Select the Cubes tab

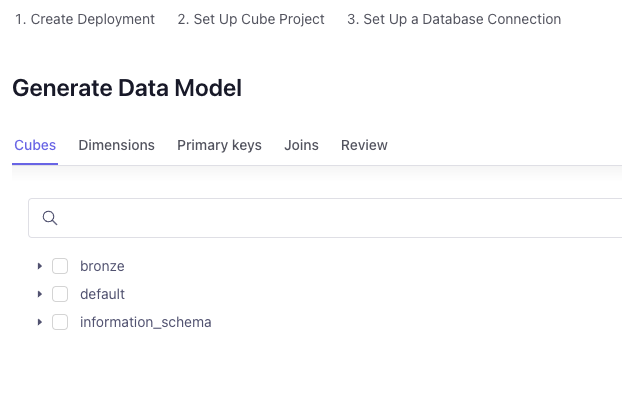[35, 145]
